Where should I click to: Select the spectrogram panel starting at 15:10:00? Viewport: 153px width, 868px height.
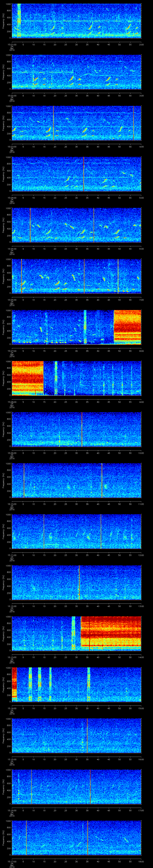click(77, 480)
